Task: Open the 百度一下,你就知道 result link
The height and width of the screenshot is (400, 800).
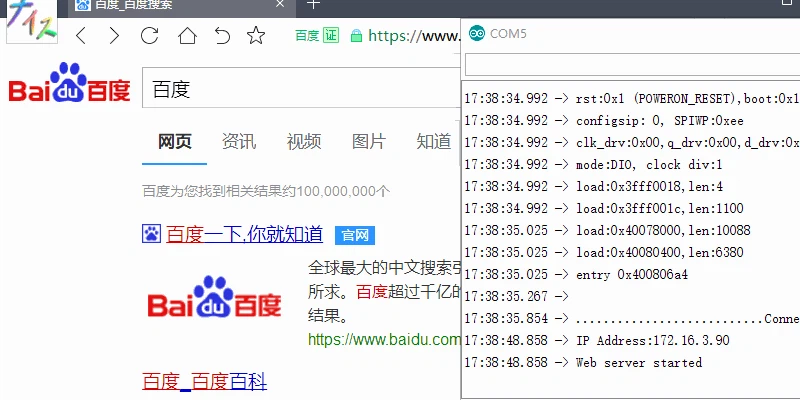Action: (x=244, y=235)
